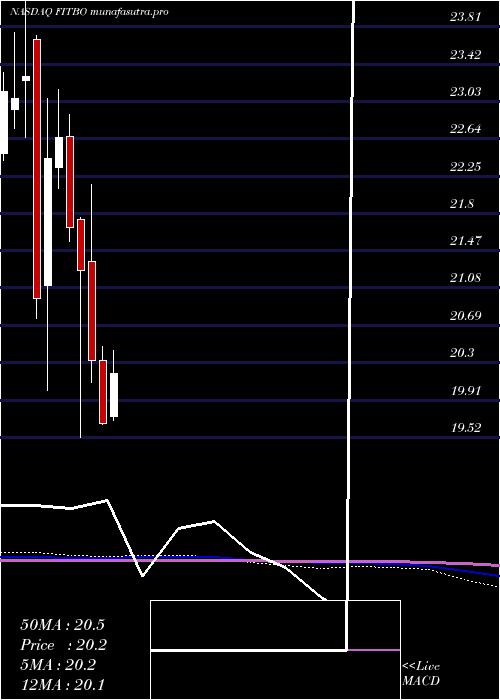Click the 21.08 price axis label
500x700 pixels.
click(x=466, y=278)
